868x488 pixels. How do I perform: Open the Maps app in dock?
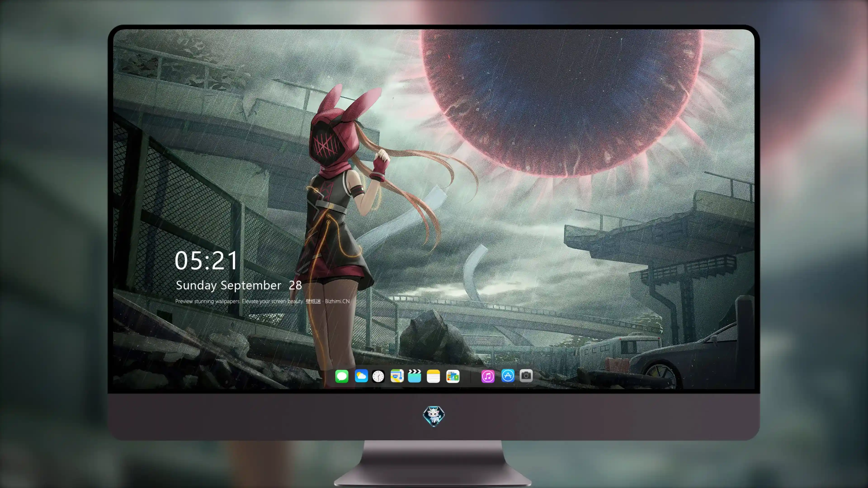397,376
